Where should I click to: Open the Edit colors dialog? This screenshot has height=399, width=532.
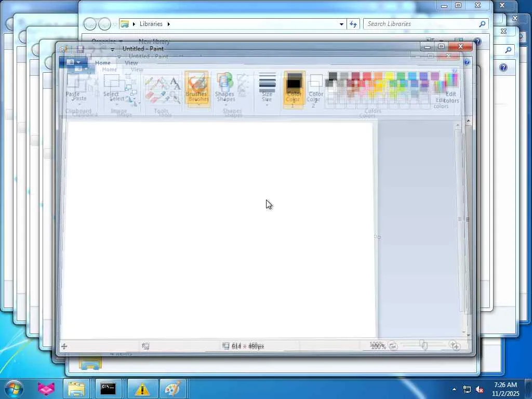451,87
